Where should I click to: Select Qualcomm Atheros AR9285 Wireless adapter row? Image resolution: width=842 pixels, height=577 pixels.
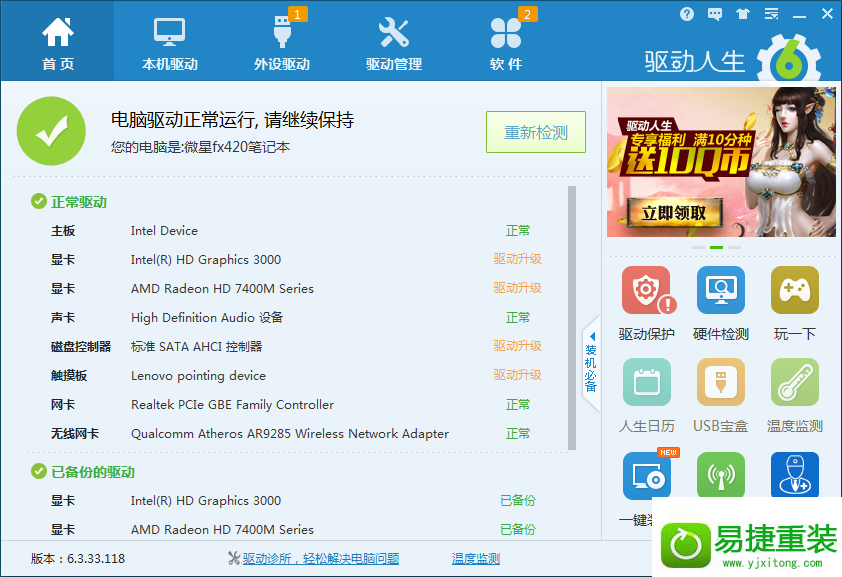290,434
